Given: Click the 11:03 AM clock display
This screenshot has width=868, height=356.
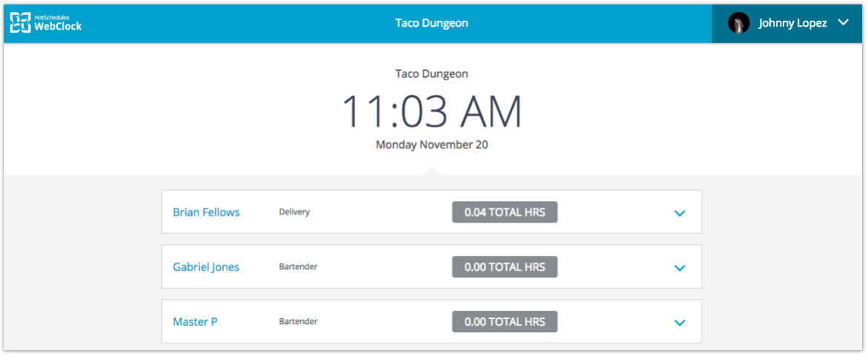Looking at the screenshot, I should point(432,111).
